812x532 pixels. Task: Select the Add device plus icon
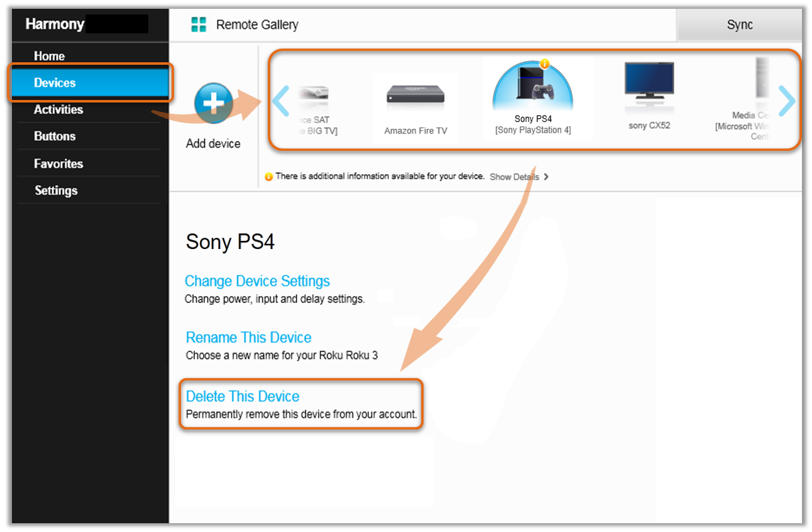point(213,102)
